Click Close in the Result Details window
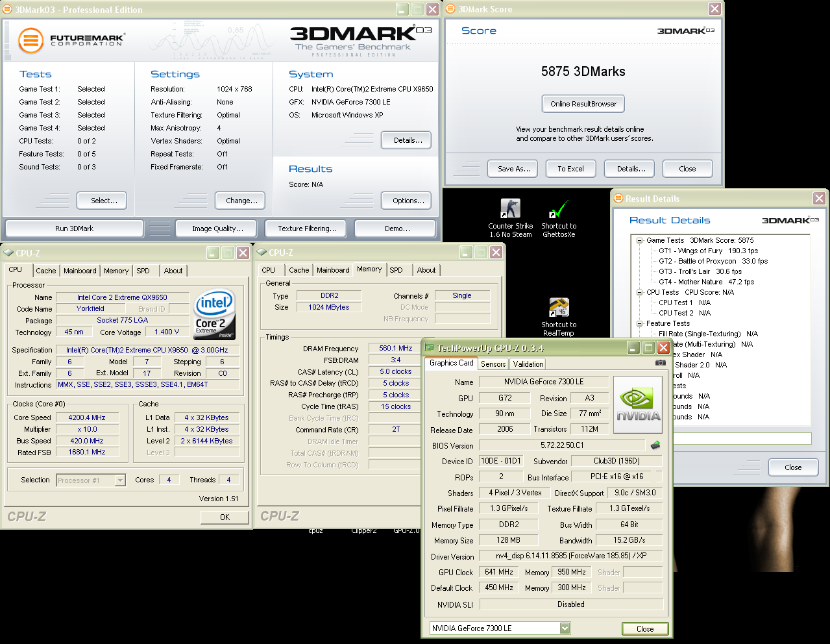Viewport: 830px width, 644px height. tap(793, 467)
